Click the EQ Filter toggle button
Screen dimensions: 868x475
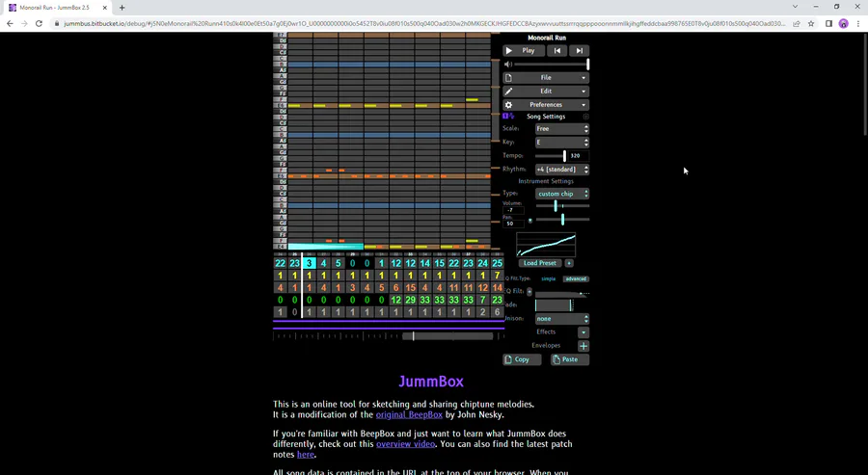coord(529,291)
